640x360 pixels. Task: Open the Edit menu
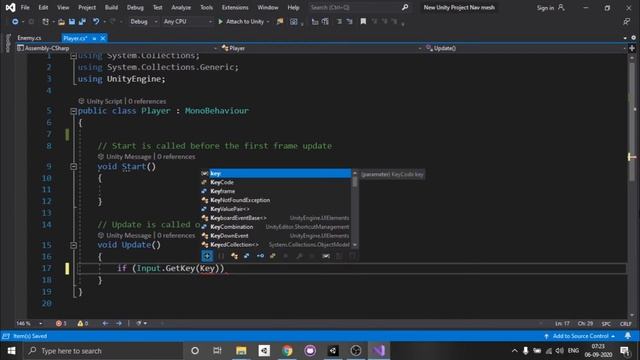[43, 7]
